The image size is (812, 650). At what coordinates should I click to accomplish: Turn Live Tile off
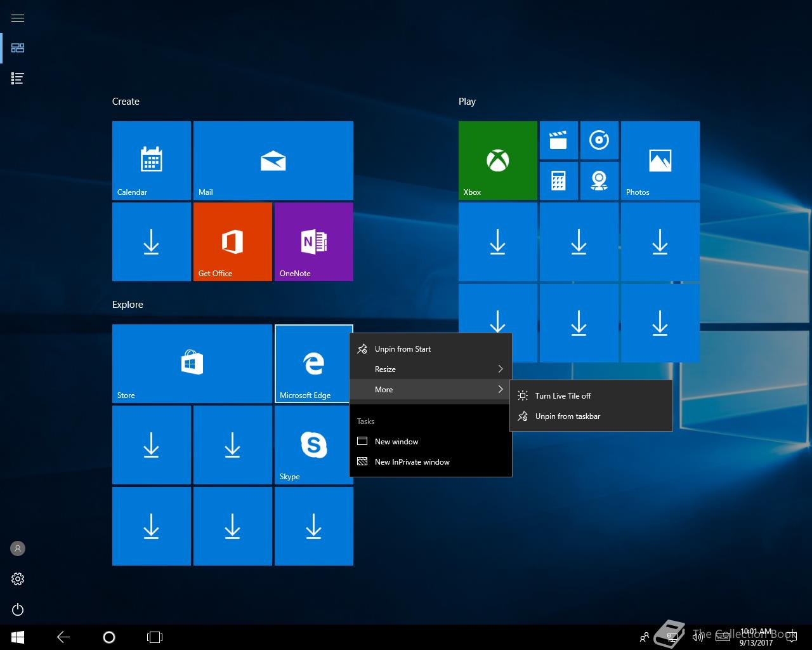point(591,395)
